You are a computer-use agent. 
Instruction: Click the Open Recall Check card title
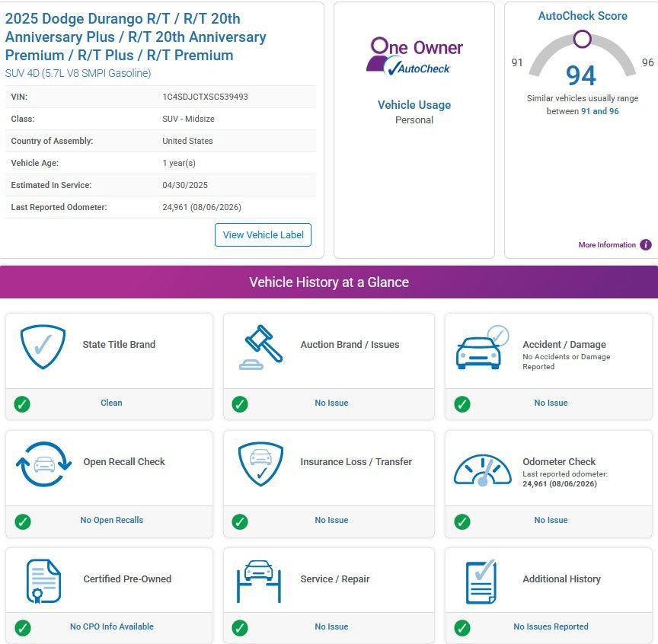pyautogui.click(x=124, y=462)
